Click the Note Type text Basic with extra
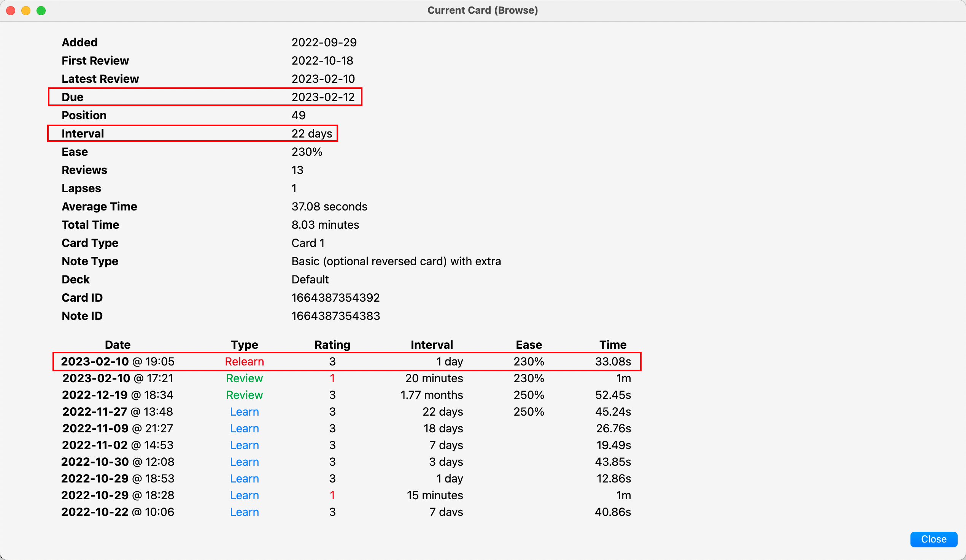Screen dimensions: 966x560 point(396,261)
